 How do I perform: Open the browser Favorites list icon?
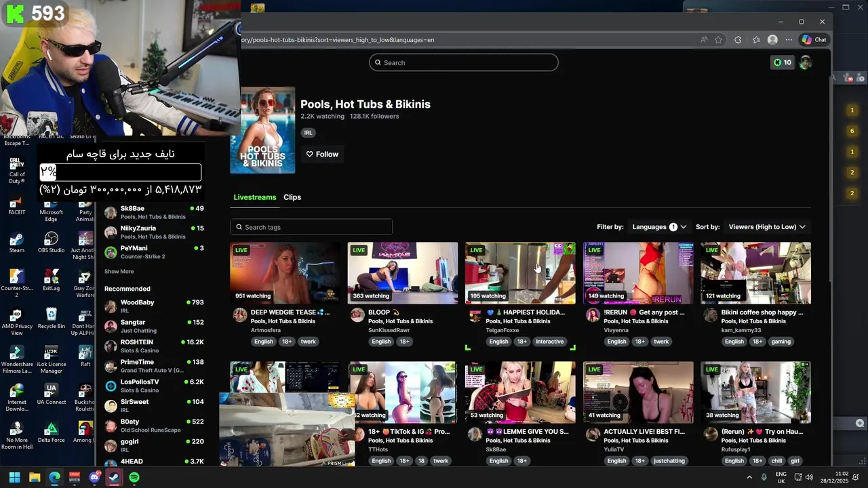tap(756, 40)
